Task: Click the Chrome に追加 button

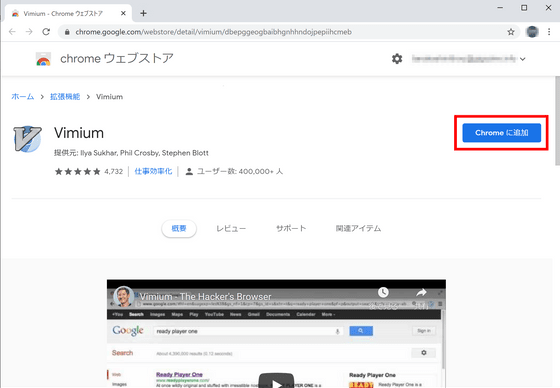Action: (x=501, y=133)
